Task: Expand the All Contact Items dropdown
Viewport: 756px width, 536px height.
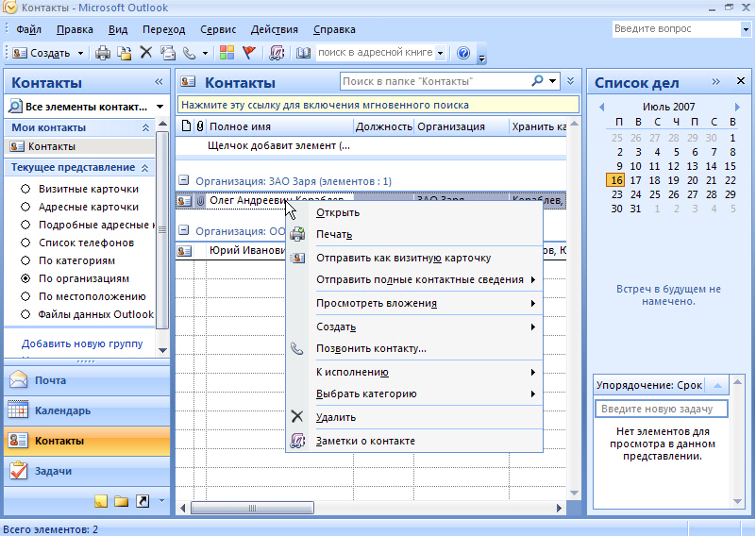Action: (x=160, y=107)
